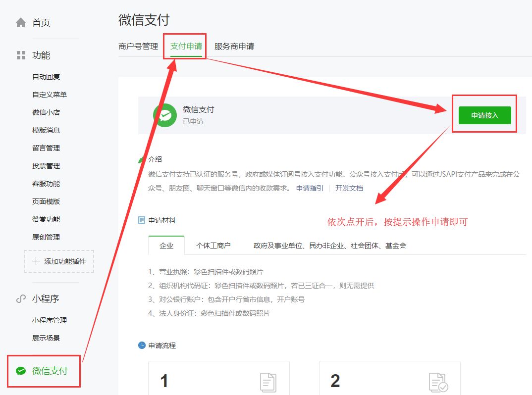
Task: Open 投票管理
Action: click(46, 166)
